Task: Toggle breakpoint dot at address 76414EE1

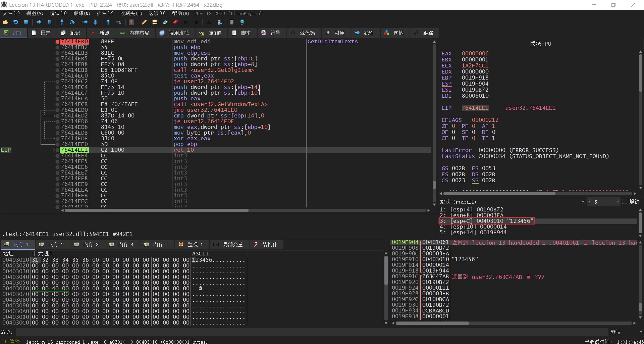Action: coord(57,150)
